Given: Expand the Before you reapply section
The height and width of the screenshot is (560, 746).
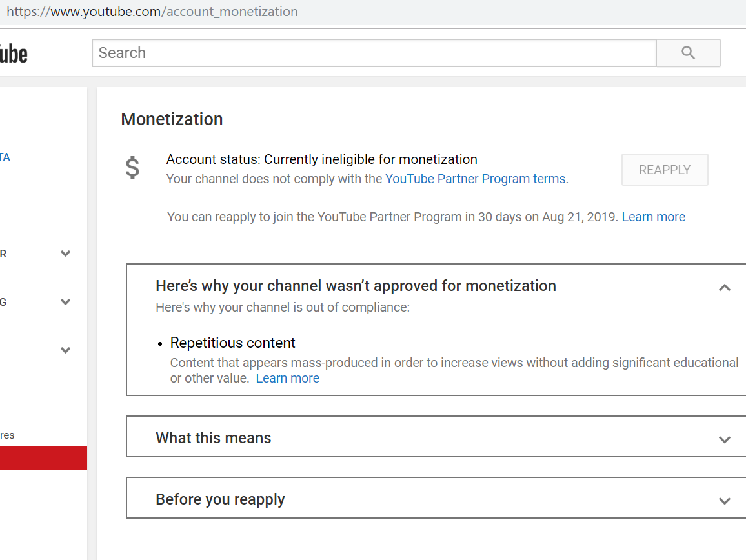Looking at the screenshot, I should pyautogui.click(x=724, y=501).
